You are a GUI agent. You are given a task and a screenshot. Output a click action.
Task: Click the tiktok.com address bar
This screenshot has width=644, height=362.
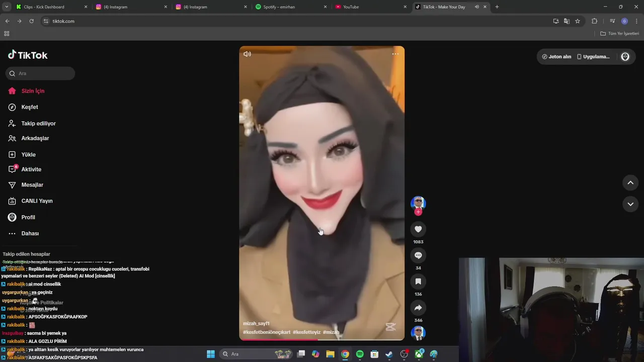[x=297, y=21]
